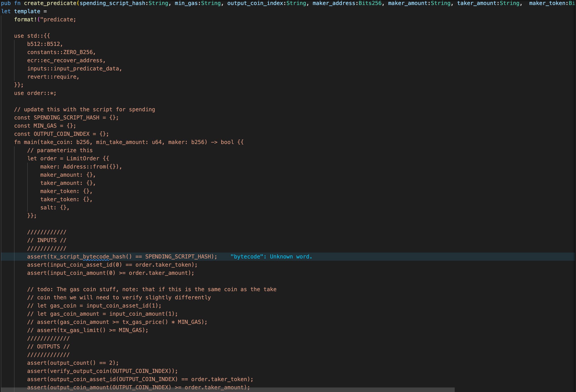Click the taker_amount:String parameter
Screen dimensions: 576x392
click(488, 3)
